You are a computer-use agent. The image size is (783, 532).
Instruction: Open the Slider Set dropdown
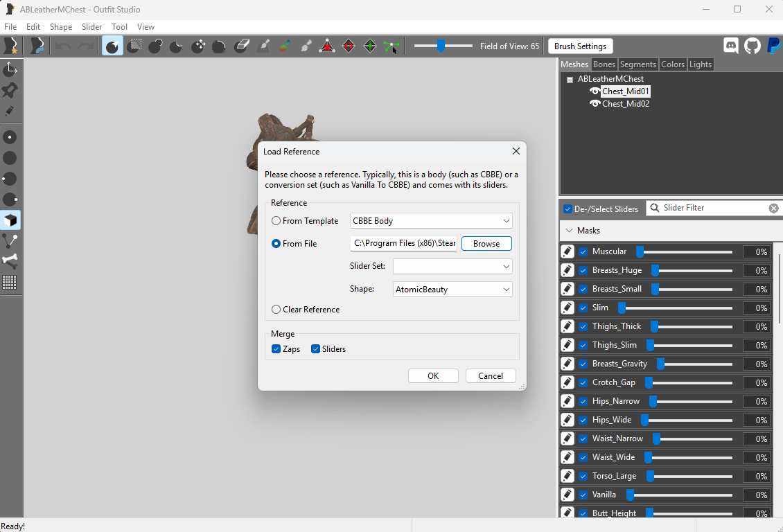pyautogui.click(x=452, y=267)
